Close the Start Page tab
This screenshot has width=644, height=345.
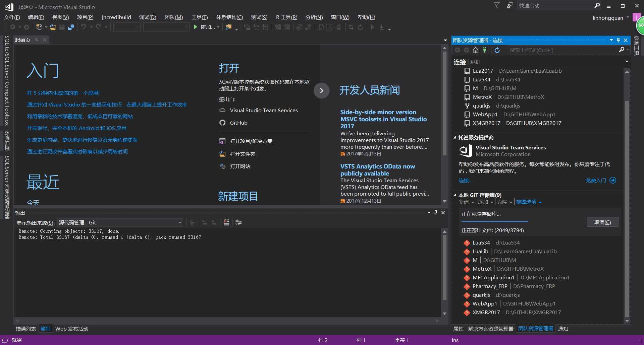tap(45, 40)
